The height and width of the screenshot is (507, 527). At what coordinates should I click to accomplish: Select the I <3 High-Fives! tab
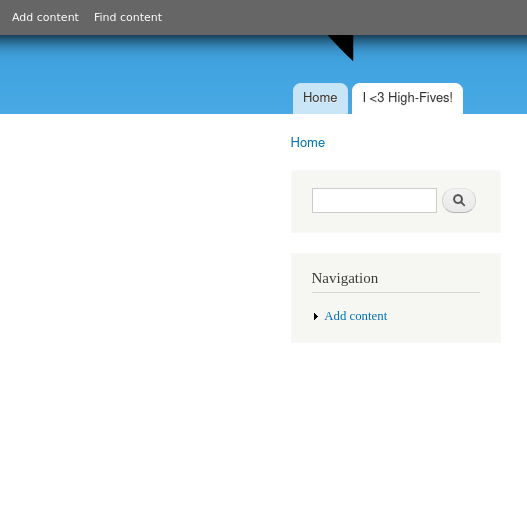[407, 98]
